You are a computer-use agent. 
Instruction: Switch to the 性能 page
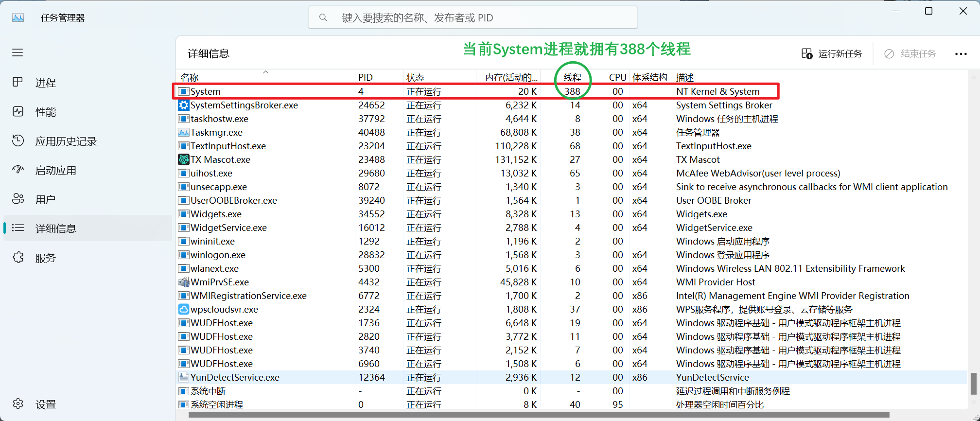coord(87,112)
